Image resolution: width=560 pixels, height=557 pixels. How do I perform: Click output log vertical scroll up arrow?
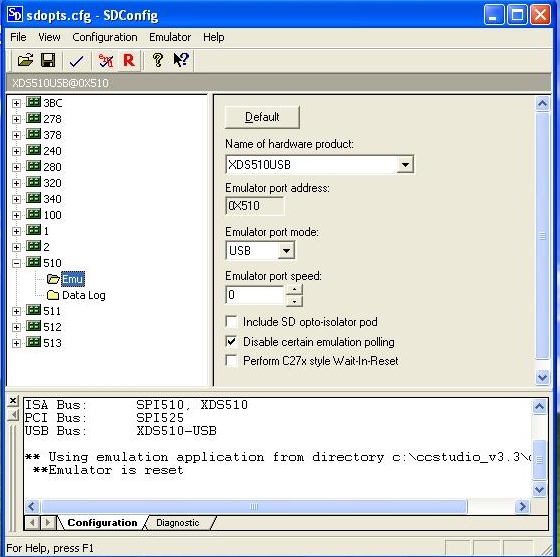point(539,406)
